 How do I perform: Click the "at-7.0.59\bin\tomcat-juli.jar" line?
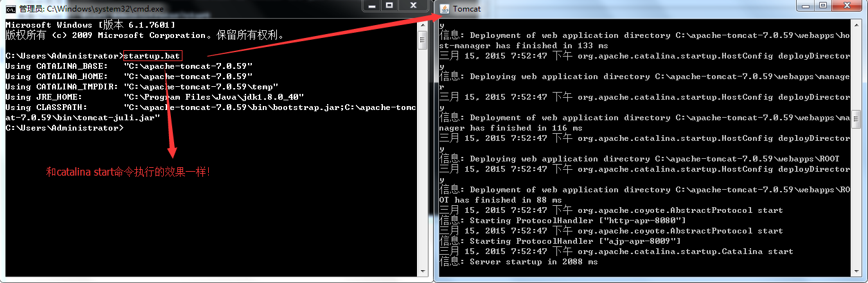pos(82,118)
